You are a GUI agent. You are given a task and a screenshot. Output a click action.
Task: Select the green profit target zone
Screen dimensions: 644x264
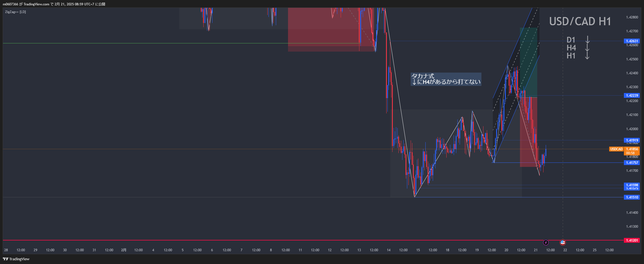(528, 62)
